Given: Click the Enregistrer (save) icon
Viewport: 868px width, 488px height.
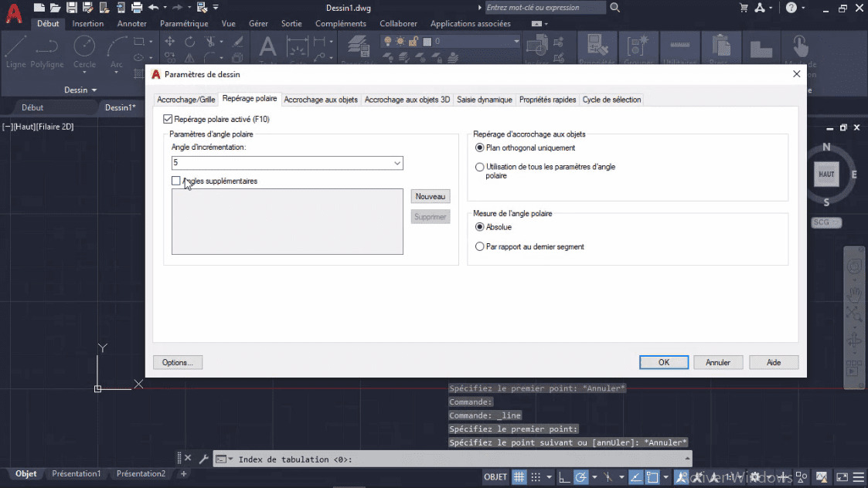Looking at the screenshot, I should coord(70,8).
